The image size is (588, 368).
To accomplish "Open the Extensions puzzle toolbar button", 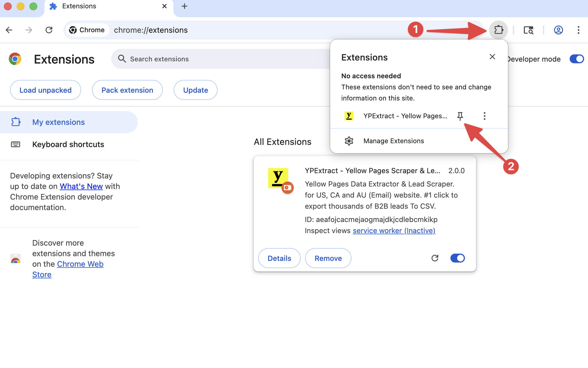I will (x=499, y=30).
